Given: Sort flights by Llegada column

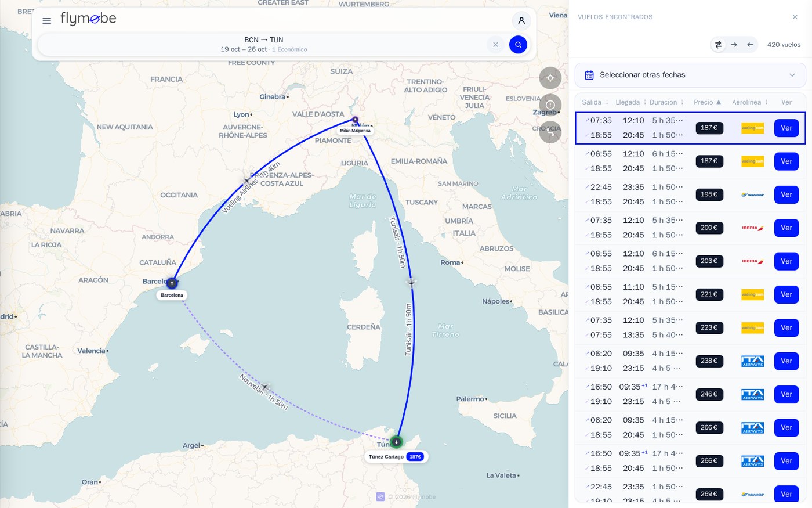Looking at the screenshot, I should 630,102.
